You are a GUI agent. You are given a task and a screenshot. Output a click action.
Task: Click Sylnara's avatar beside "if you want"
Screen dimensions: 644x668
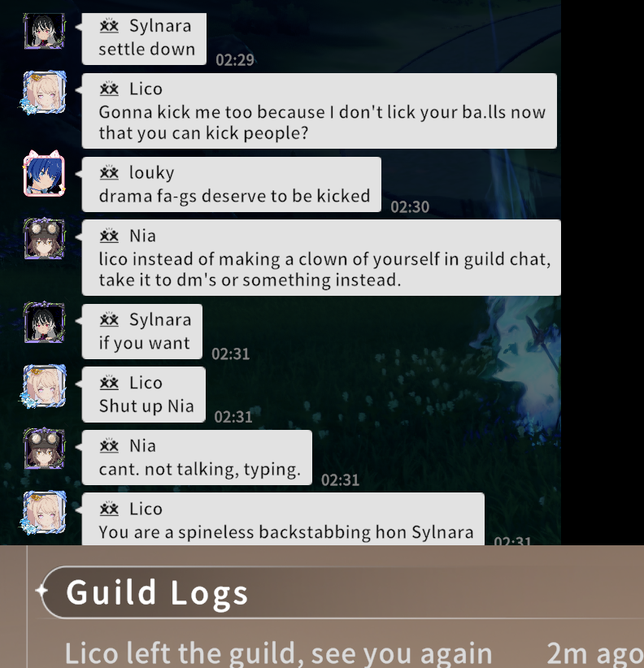coord(45,323)
